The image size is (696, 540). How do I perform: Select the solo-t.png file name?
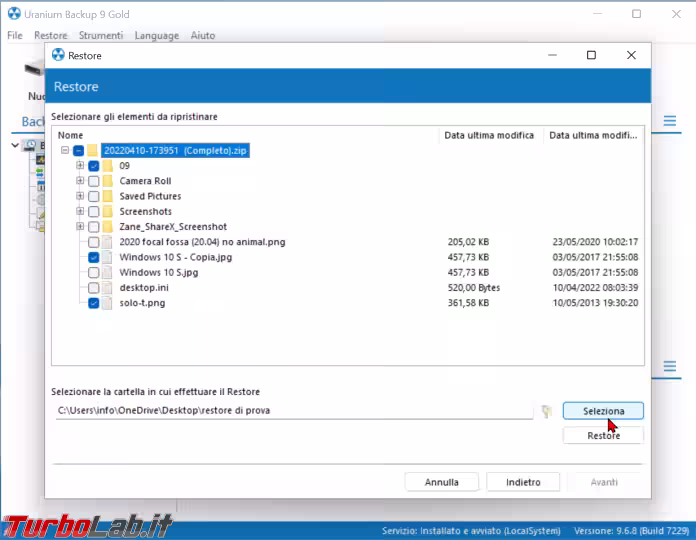click(142, 303)
